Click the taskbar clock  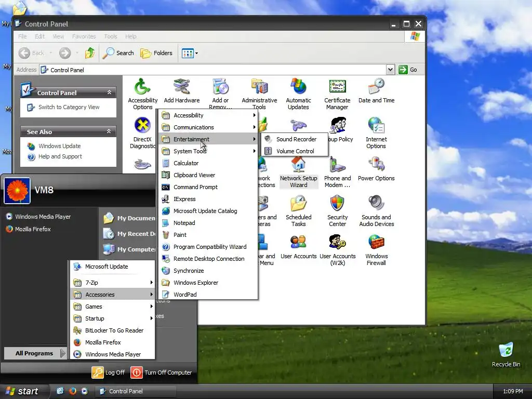click(513, 391)
